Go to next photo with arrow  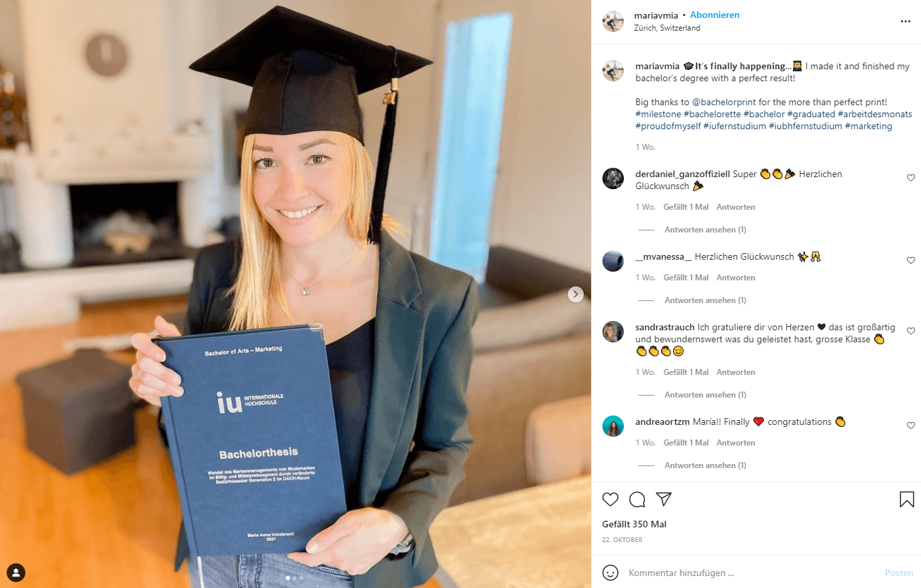tap(576, 294)
